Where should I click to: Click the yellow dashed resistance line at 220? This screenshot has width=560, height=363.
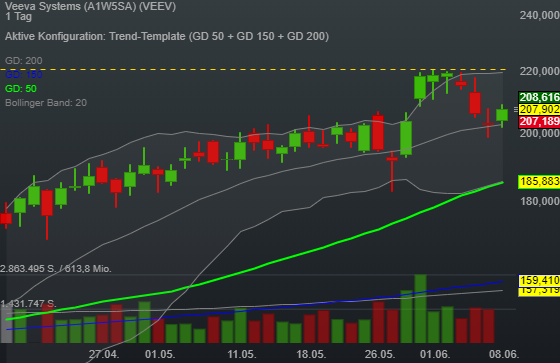(253, 69)
